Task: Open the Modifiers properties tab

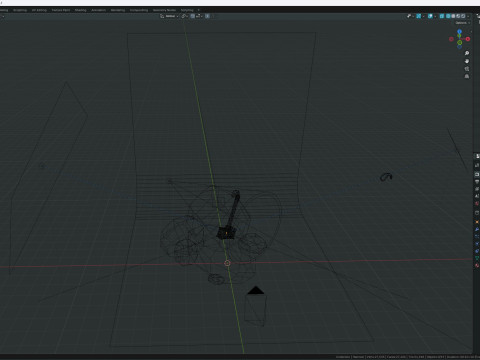Action: pyautogui.click(x=477, y=229)
